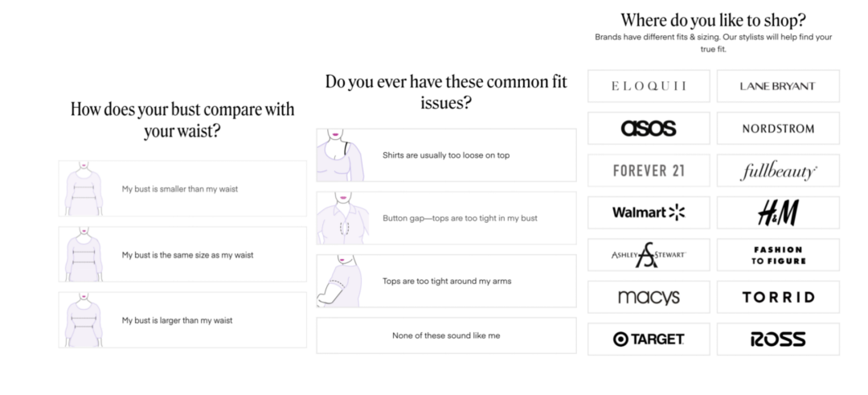Choose the Walmart spark logo

677,212
